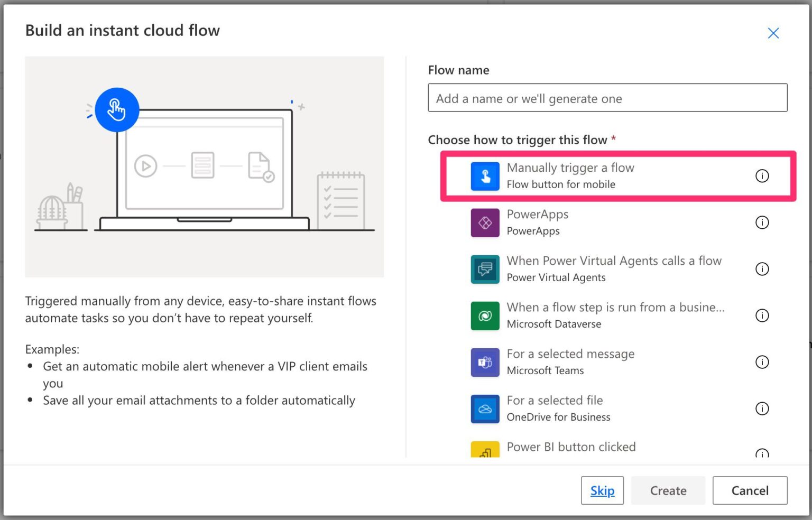812x520 pixels.
Task: Open info icon beside PowerApps trigger
Action: point(762,222)
